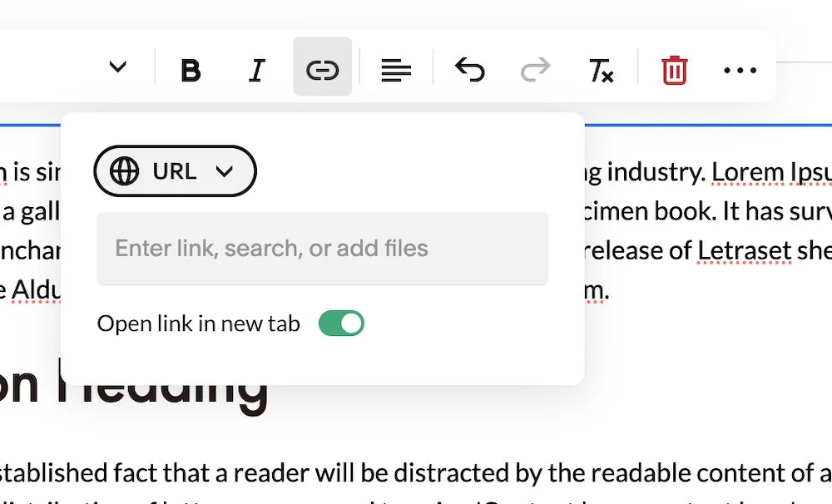Toggle bold formatting
832x504 pixels.
(191, 70)
